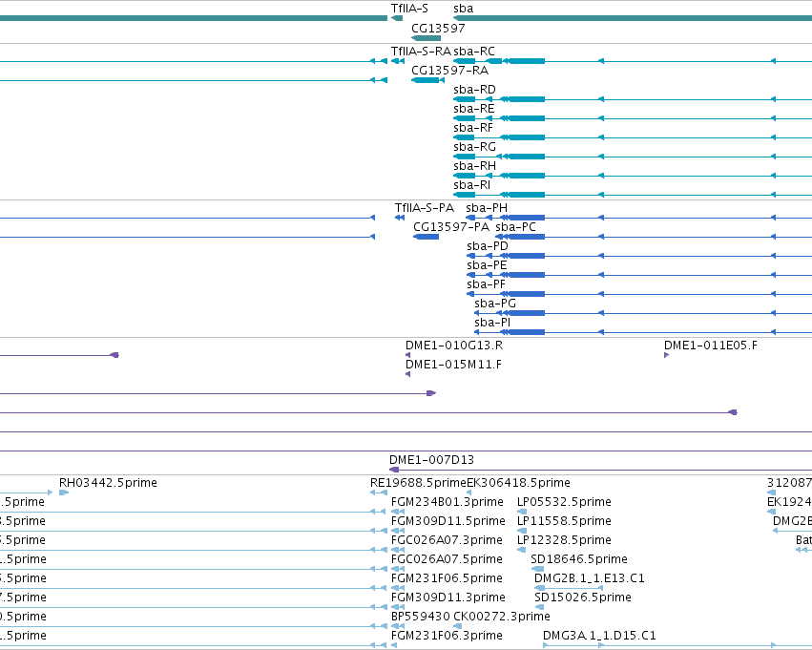Select the FGM231F06.3prime EST label
The height and width of the screenshot is (650, 812).
447,636
